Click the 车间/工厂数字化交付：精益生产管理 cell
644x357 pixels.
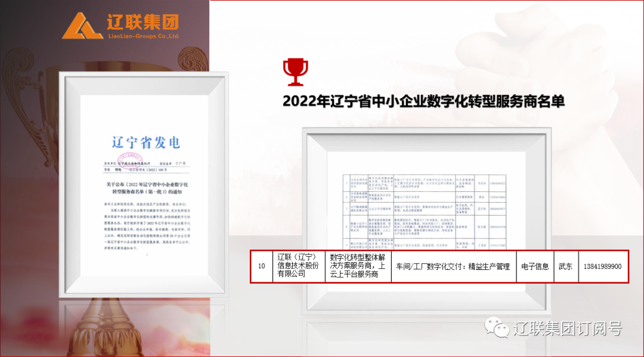point(453,266)
